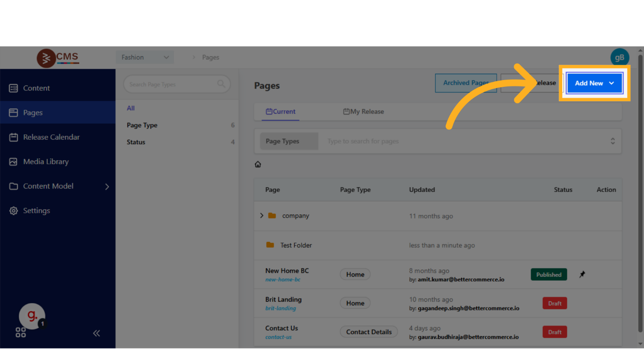Click the search magnifier in Page Types search
644x362 pixels.
(221, 84)
